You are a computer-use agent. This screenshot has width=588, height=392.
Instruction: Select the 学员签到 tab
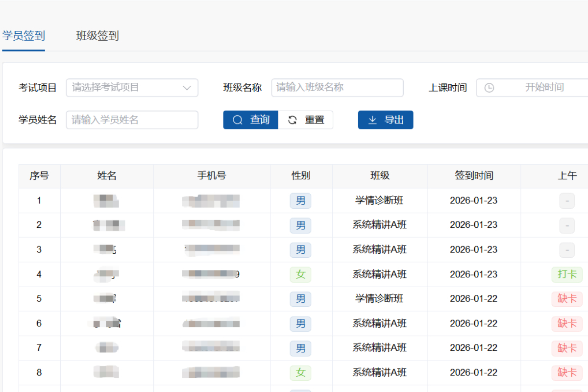point(24,36)
